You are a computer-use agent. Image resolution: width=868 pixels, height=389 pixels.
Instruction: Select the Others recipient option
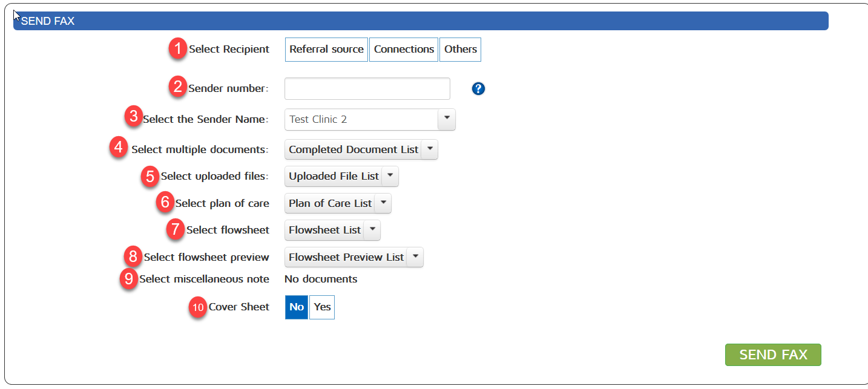coord(460,50)
